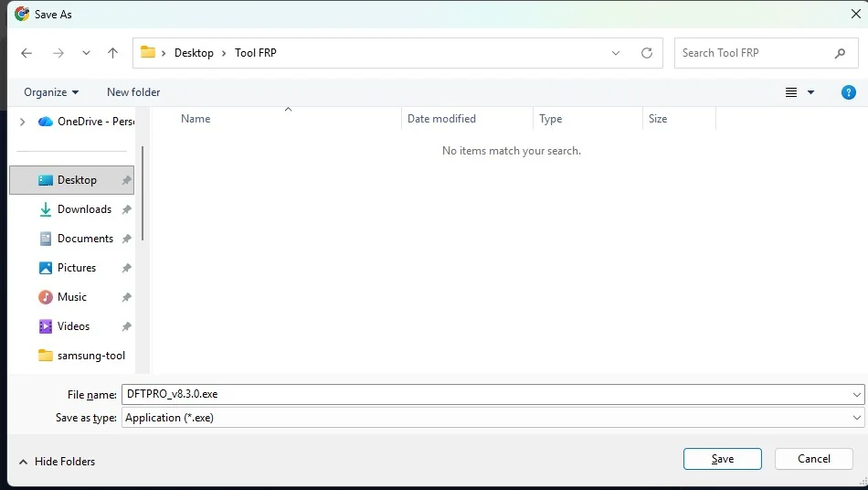
Task: Collapse the pane with Hide Folders
Action: (x=57, y=462)
